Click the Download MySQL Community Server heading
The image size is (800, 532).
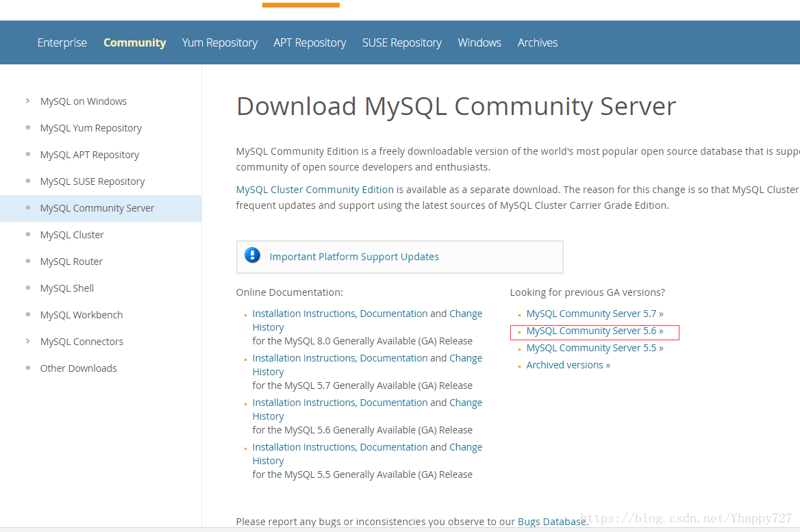tap(456, 107)
